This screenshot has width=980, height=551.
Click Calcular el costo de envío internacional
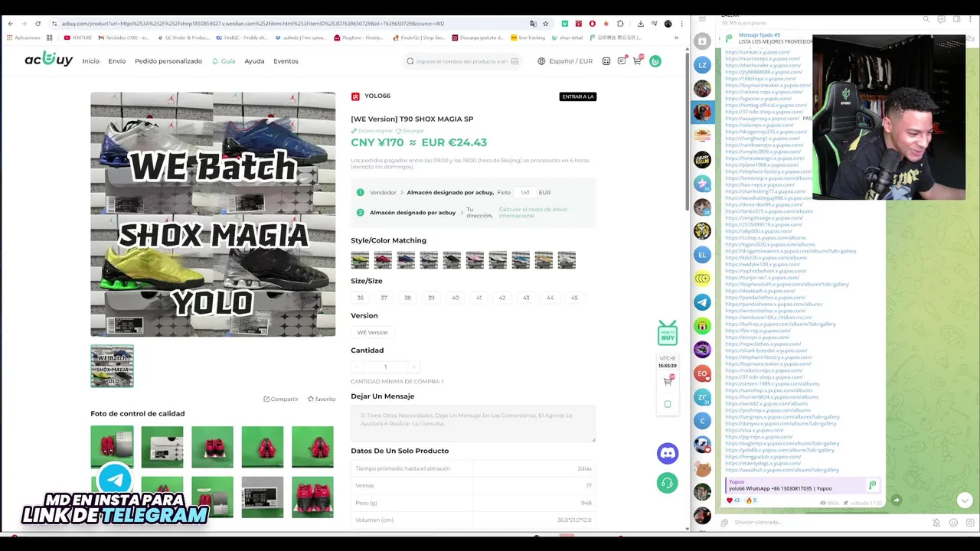pos(533,213)
